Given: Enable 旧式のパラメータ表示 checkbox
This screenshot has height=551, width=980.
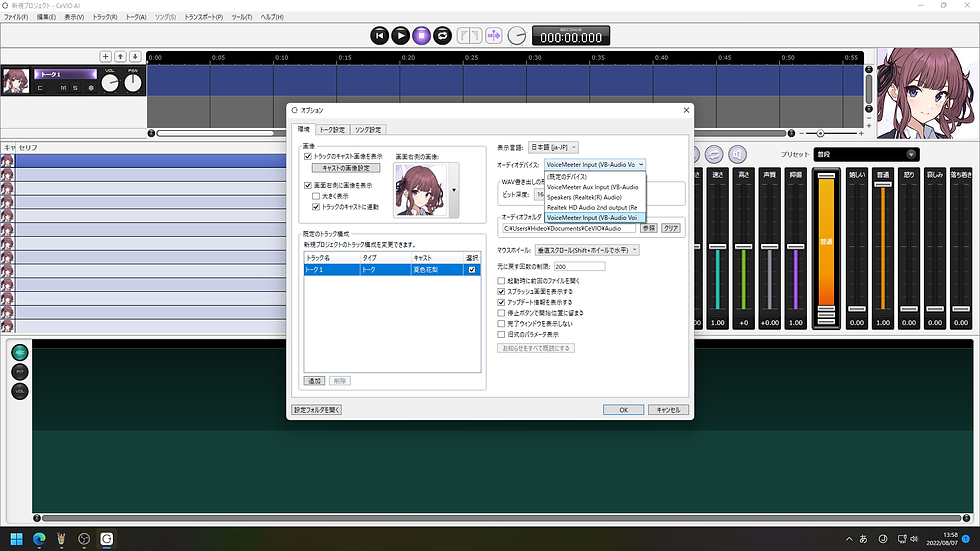Looking at the screenshot, I should tap(501, 334).
